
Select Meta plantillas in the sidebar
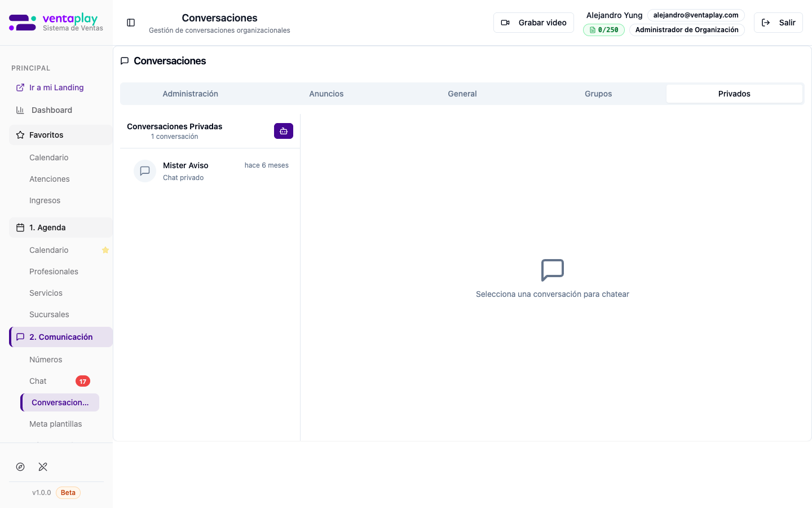click(55, 424)
